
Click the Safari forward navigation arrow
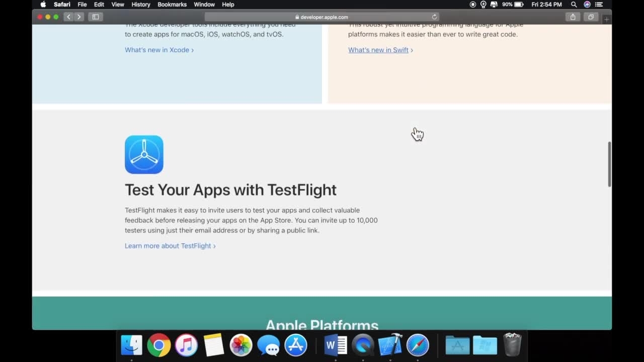[x=79, y=17]
